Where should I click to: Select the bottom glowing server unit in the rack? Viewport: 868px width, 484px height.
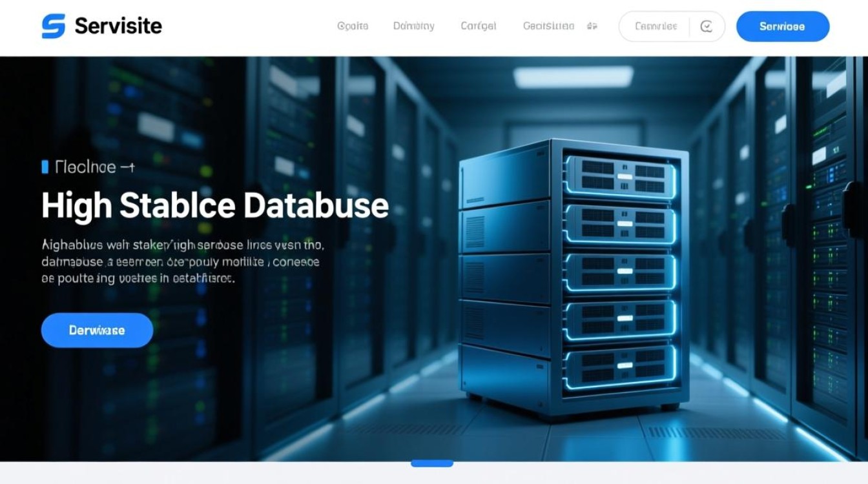click(x=620, y=366)
